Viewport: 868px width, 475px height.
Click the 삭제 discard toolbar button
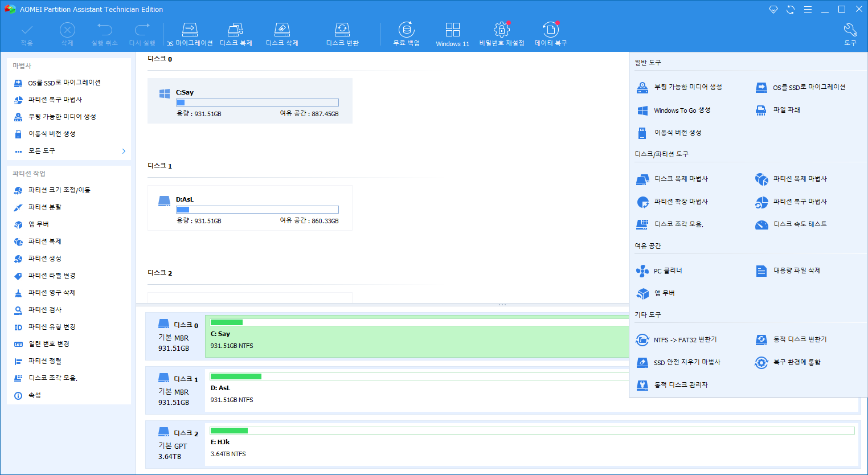[67, 35]
